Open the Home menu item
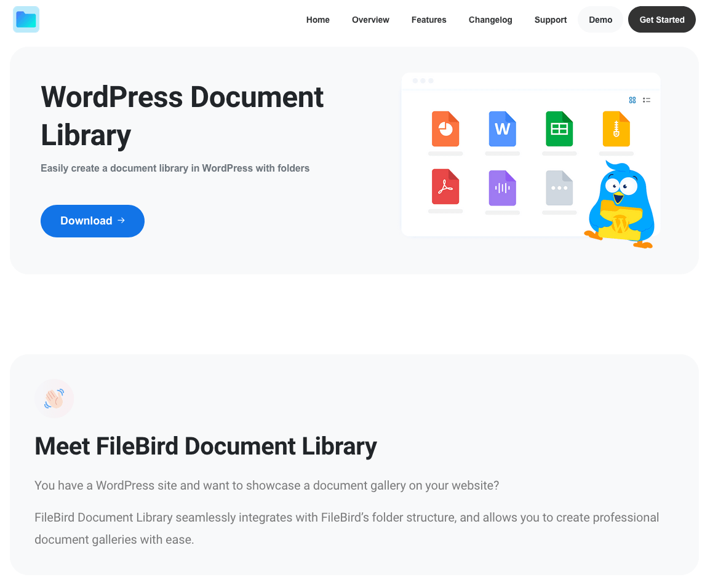 (318, 20)
